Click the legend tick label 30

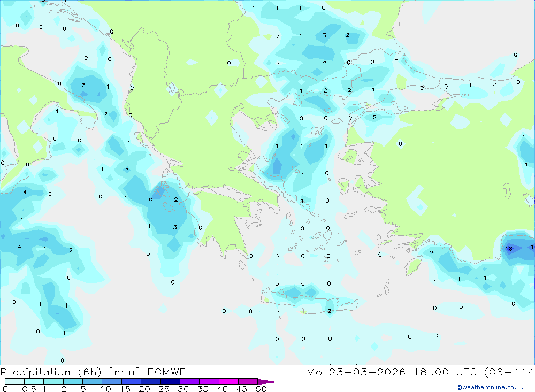click(183, 389)
